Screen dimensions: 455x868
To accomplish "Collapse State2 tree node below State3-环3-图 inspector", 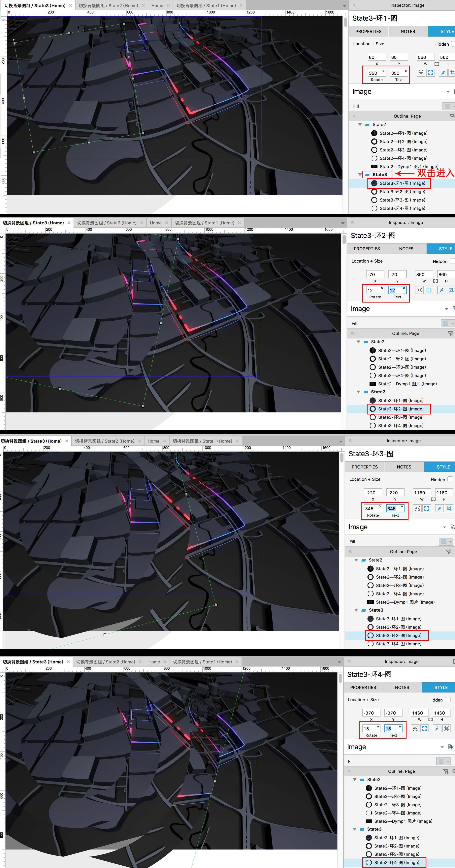I will pyautogui.click(x=356, y=560).
